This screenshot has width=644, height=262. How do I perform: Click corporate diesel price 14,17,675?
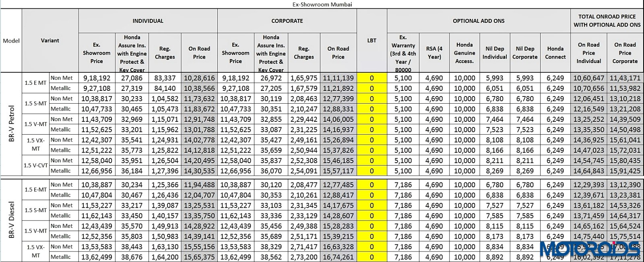[x=338, y=205]
